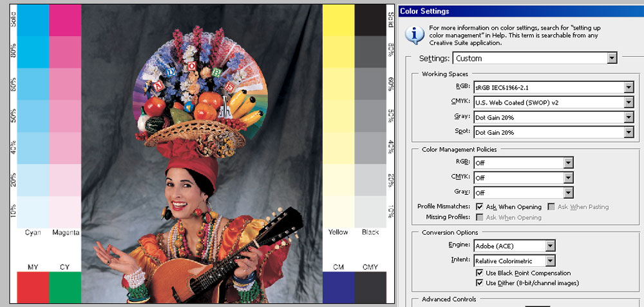Click the solid Black swatch
Image resolution: width=644 pixels, height=307 pixels.
pyautogui.click(x=370, y=20)
